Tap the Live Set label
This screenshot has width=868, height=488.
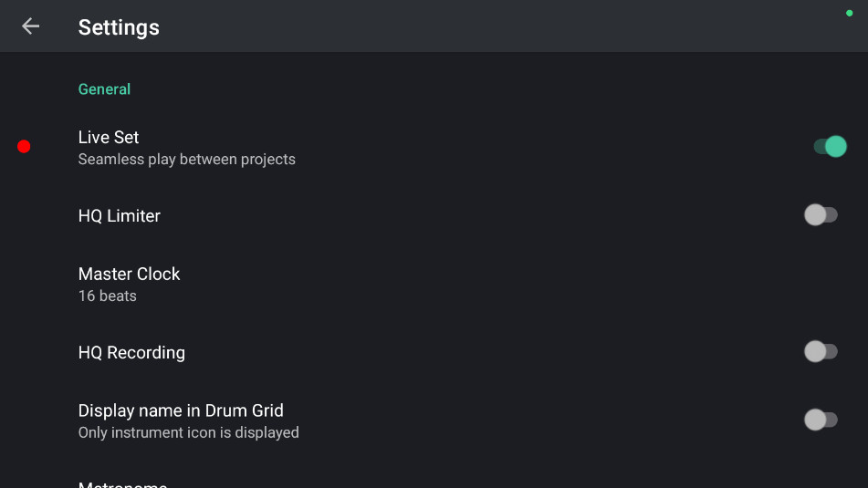coord(109,138)
